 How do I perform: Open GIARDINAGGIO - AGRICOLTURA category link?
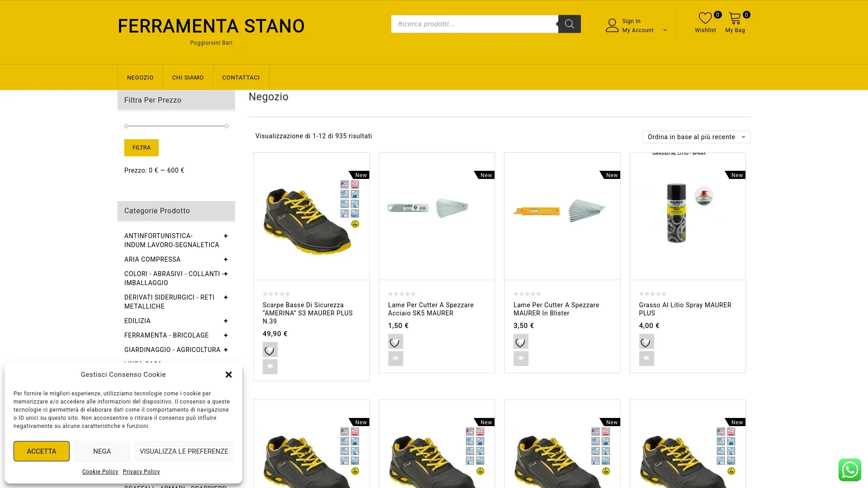(x=172, y=350)
